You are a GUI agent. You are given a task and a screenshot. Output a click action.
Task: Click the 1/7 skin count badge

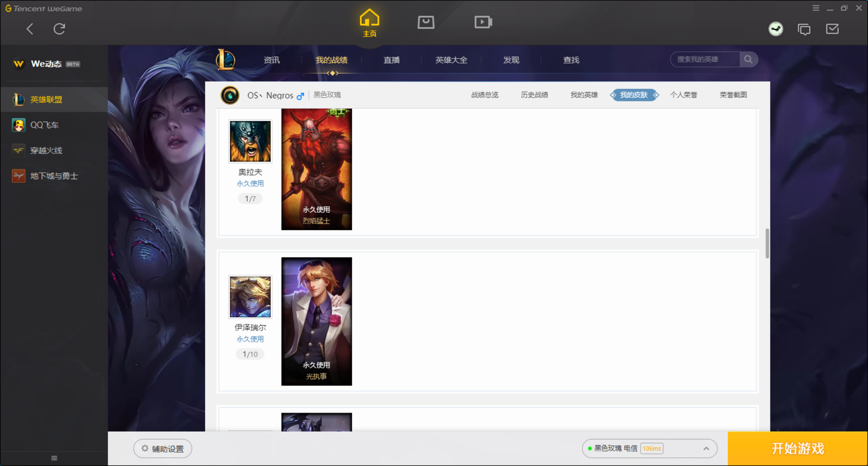(x=250, y=199)
